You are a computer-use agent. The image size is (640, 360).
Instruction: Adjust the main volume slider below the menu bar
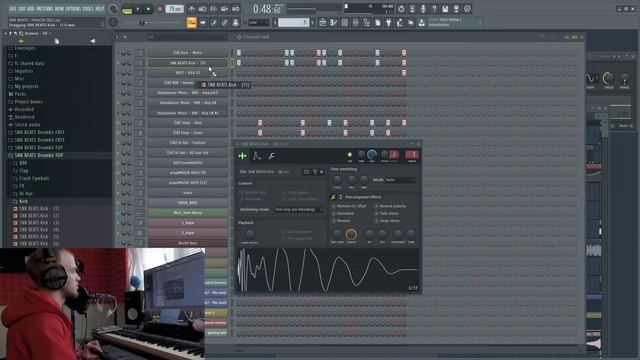coord(143,23)
